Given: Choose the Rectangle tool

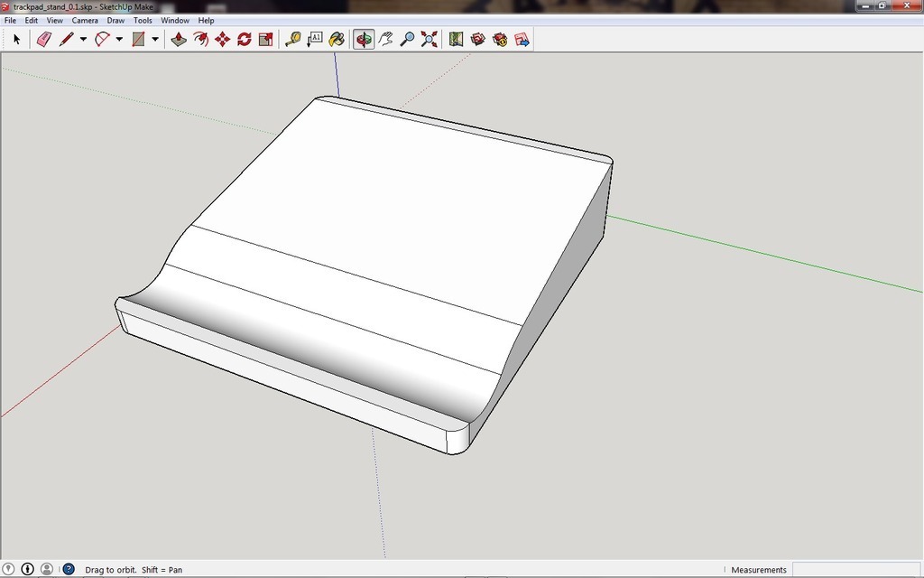Looking at the screenshot, I should point(137,38).
